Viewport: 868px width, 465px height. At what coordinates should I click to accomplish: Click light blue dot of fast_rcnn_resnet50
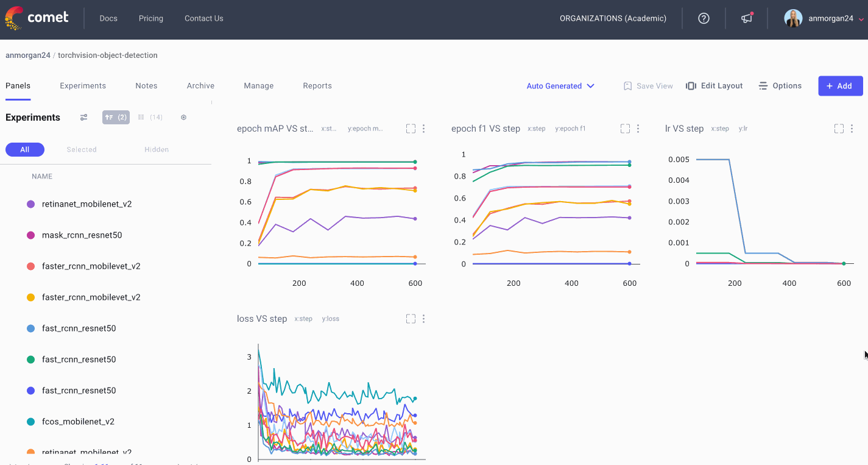coord(31,328)
